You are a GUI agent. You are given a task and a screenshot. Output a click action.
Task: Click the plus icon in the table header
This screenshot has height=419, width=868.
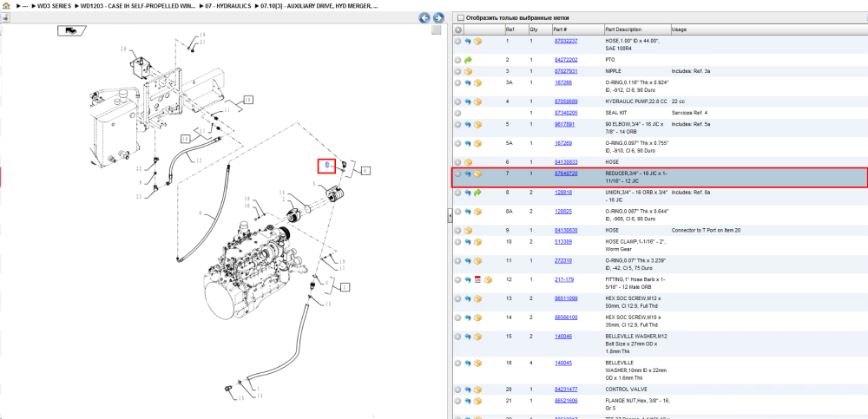(458, 29)
